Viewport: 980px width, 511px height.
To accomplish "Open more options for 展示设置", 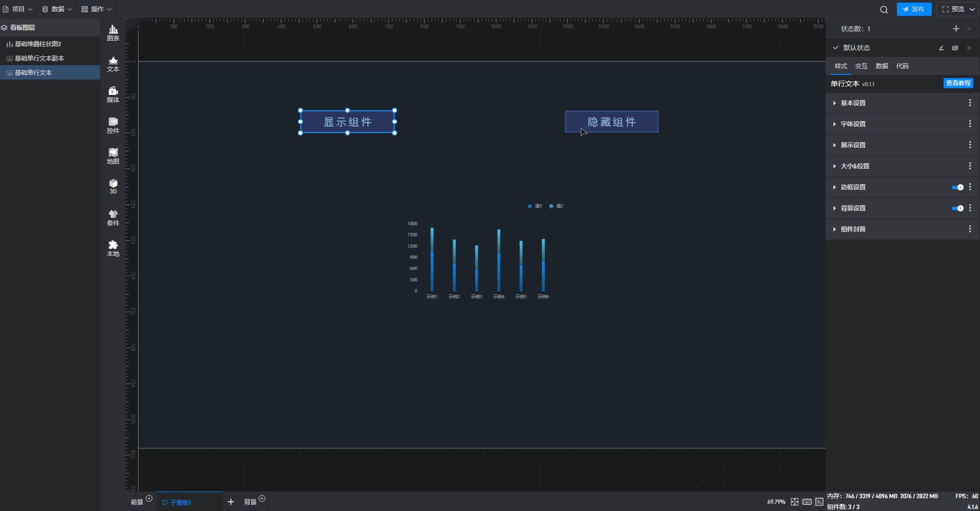I will pyautogui.click(x=970, y=145).
